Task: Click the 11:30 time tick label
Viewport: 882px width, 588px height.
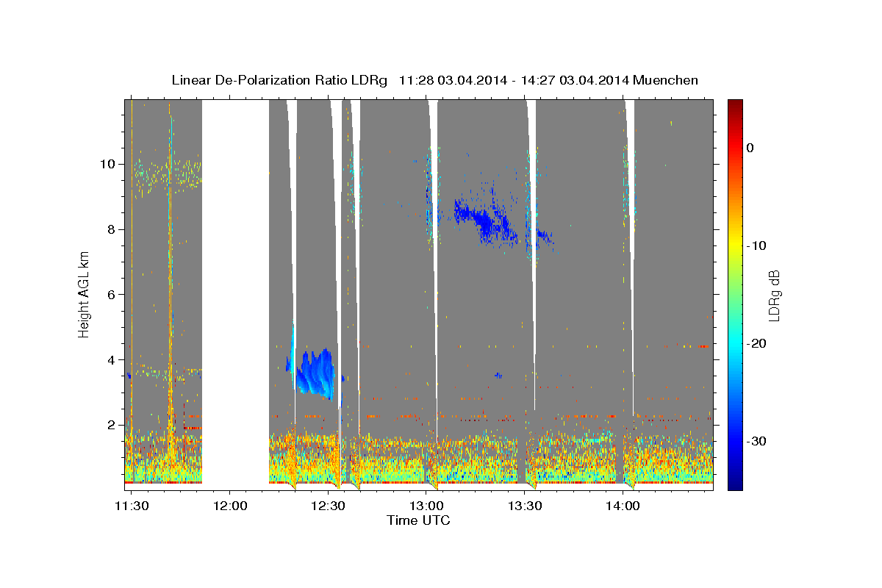Action: point(132,506)
